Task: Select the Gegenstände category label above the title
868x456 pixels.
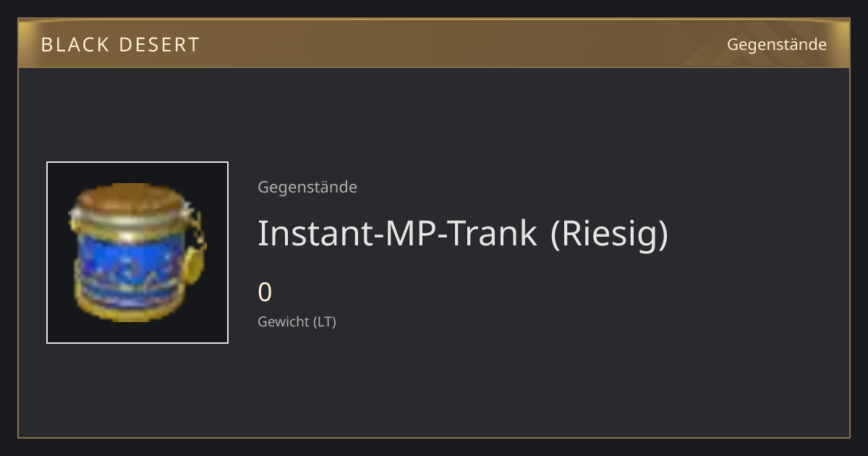Action: point(307,187)
